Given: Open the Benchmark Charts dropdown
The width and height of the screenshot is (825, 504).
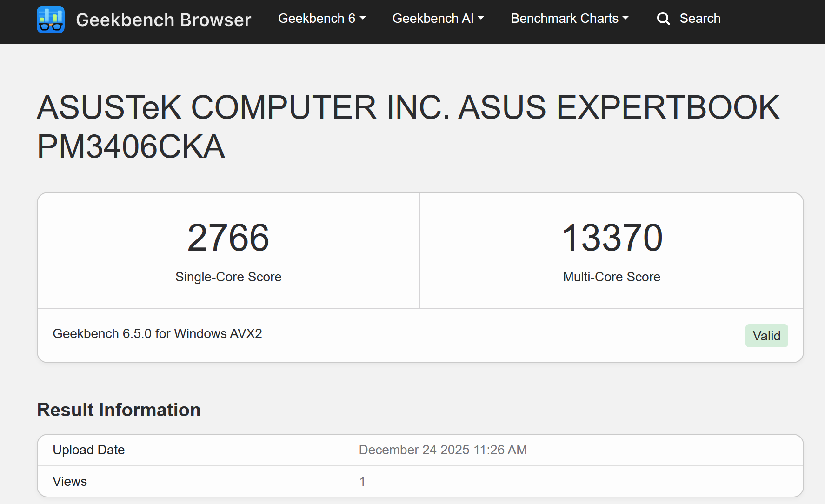Looking at the screenshot, I should [570, 19].
